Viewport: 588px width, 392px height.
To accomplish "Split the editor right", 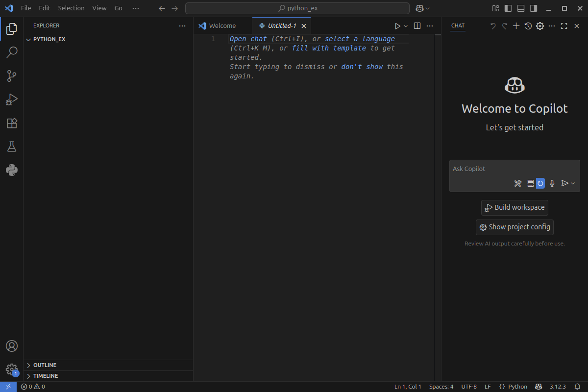I will (417, 26).
